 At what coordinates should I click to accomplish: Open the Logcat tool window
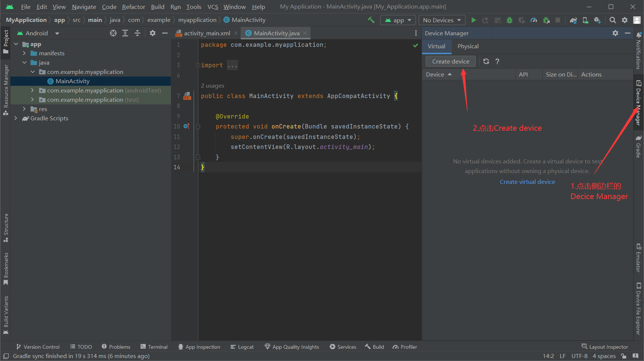(x=242, y=347)
